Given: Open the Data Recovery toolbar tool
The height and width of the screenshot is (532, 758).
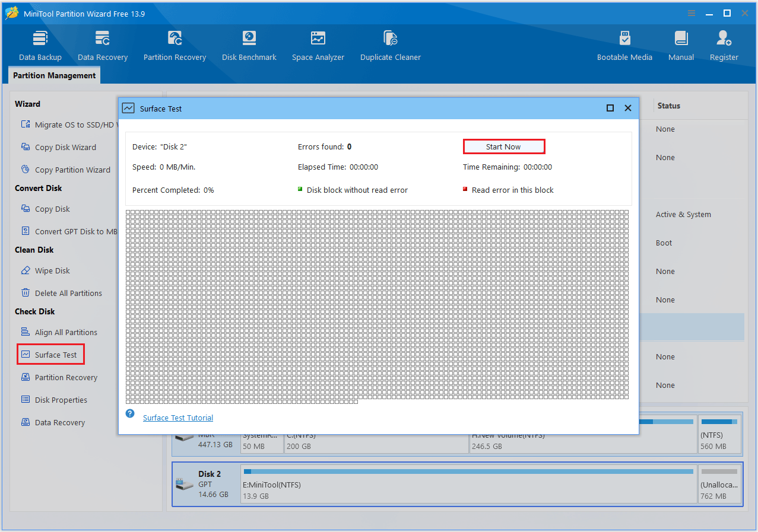Looking at the screenshot, I should [x=103, y=46].
